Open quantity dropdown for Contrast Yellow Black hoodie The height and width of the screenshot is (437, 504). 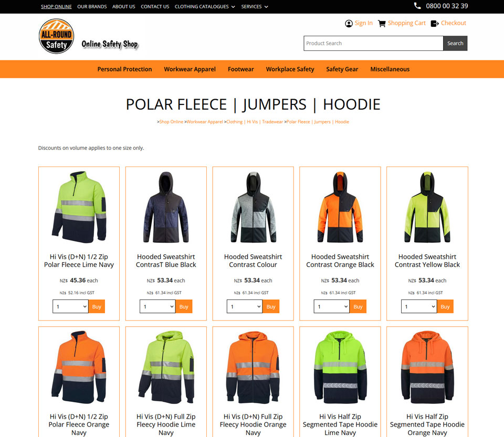(x=419, y=306)
